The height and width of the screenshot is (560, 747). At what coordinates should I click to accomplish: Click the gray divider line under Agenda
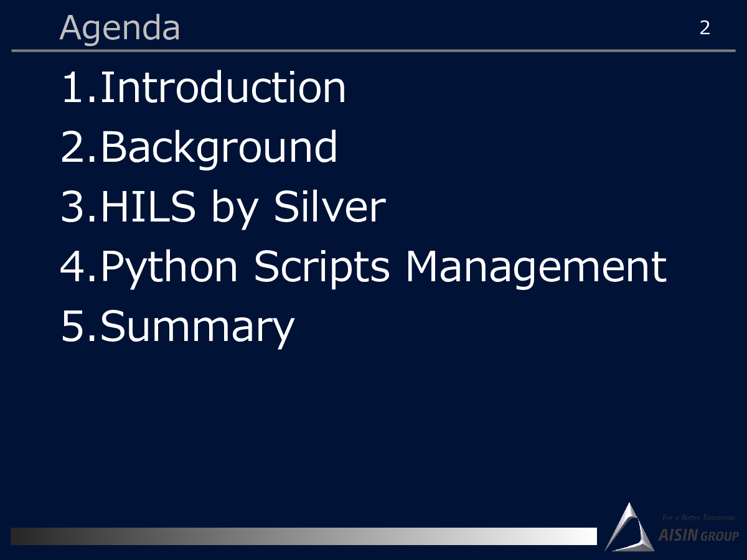pos(374,50)
